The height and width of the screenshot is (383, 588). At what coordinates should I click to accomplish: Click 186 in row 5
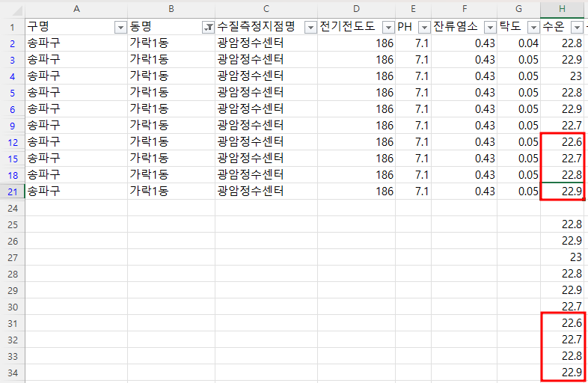tap(385, 93)
